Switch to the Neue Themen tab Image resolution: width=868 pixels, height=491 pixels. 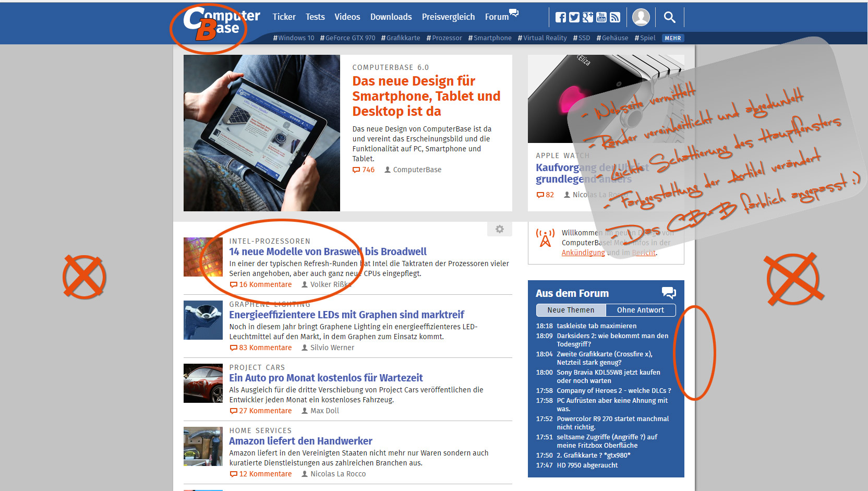coord(571,310)
